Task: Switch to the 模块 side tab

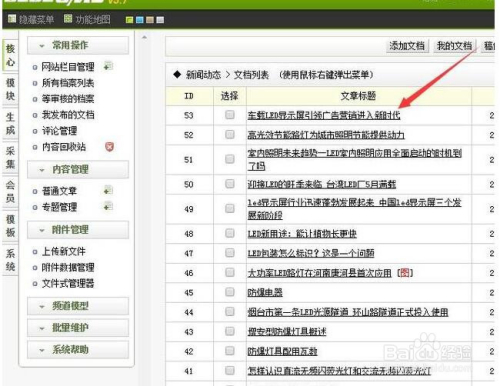Action: tap(10, 89)
